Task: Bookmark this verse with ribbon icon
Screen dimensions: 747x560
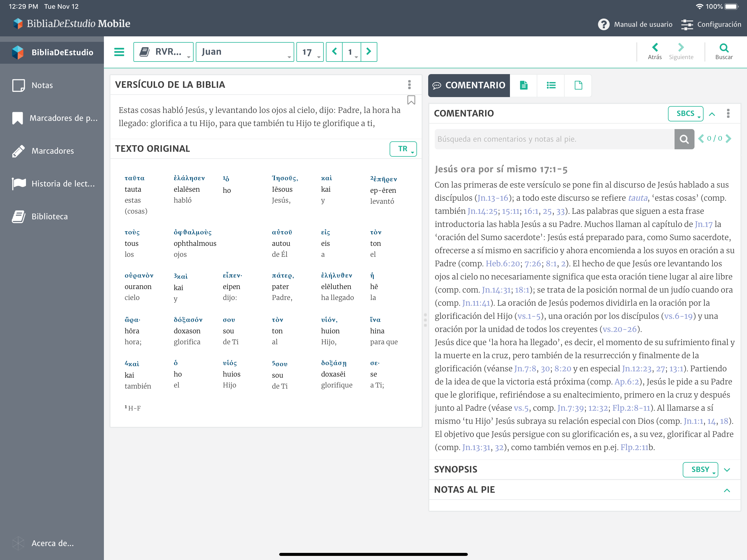Action: [x=411, y=100]
